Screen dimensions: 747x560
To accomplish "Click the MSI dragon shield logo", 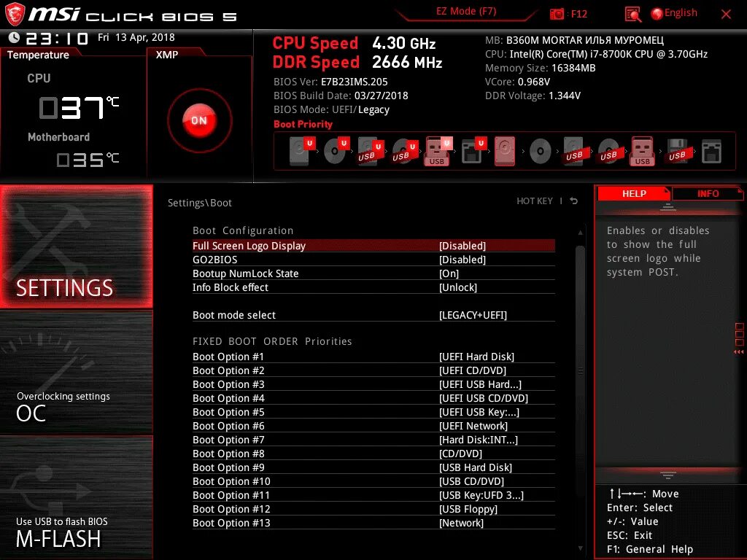I will pyautogui.click(x=15, y=14).
